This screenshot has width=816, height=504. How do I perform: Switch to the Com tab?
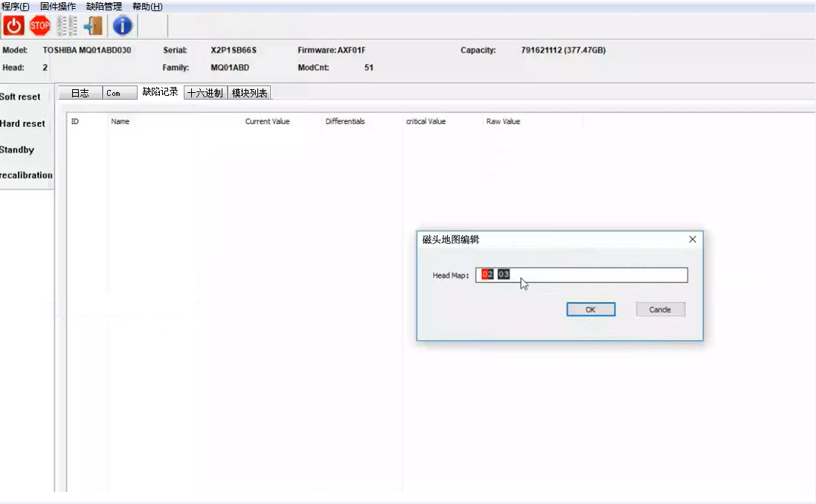click(x=120, y=93)
